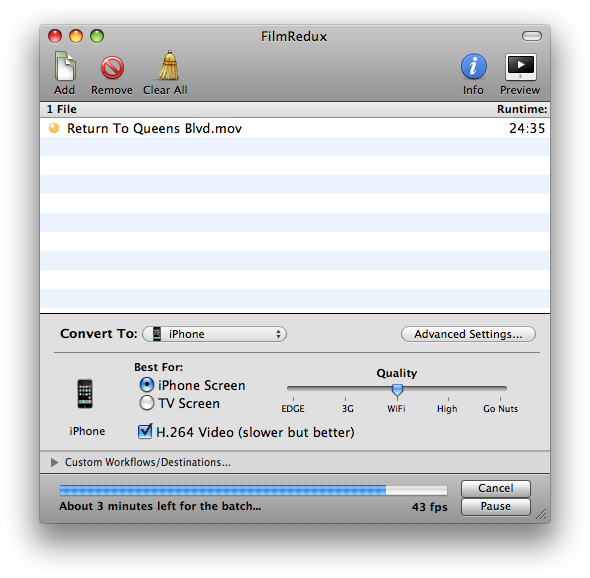
Task: Select Return To Queens Blvd.mov row
Action: [x=295, y=128]
